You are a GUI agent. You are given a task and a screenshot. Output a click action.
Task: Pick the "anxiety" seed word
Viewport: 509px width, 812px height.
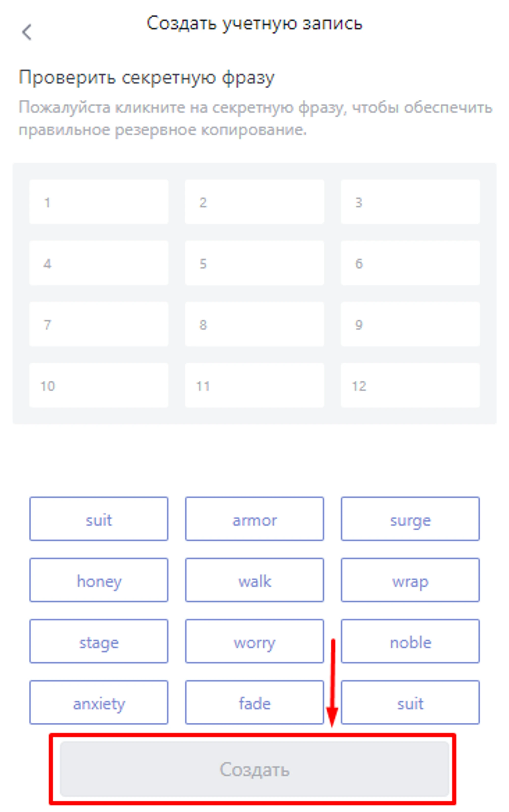tap(99, 704)
